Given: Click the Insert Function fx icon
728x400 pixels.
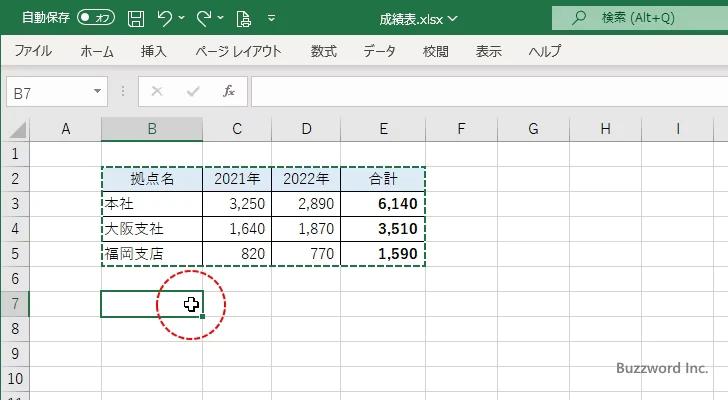Looking at the screenshot, I should (229, 91).
